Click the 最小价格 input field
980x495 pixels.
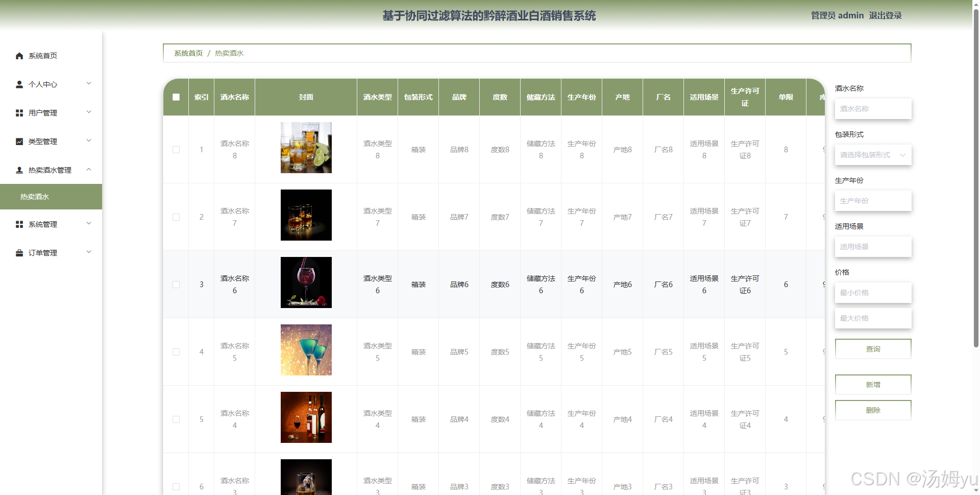(x=873, y=293)
